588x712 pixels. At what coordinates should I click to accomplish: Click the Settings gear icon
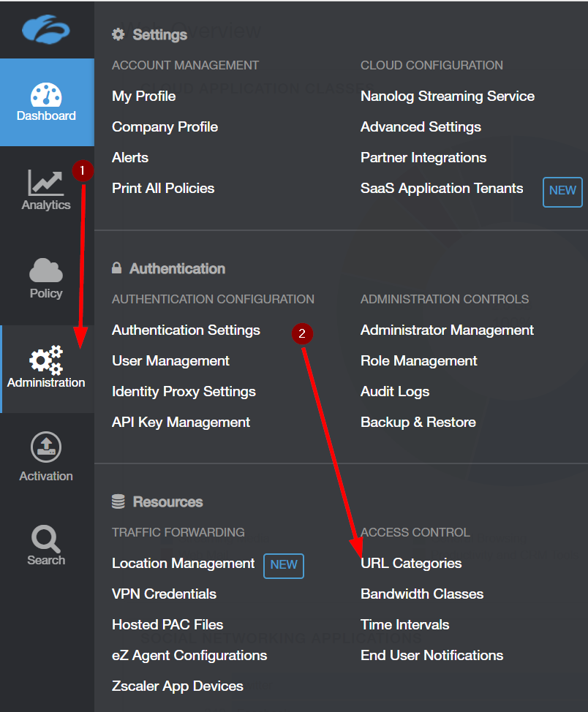point(118,34)
